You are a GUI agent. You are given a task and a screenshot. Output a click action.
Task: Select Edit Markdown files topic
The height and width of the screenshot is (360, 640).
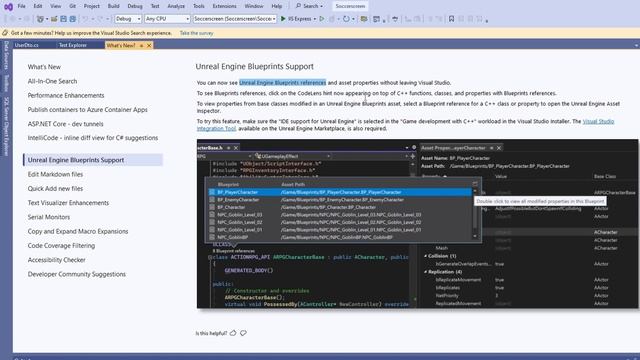click(55, 174)
